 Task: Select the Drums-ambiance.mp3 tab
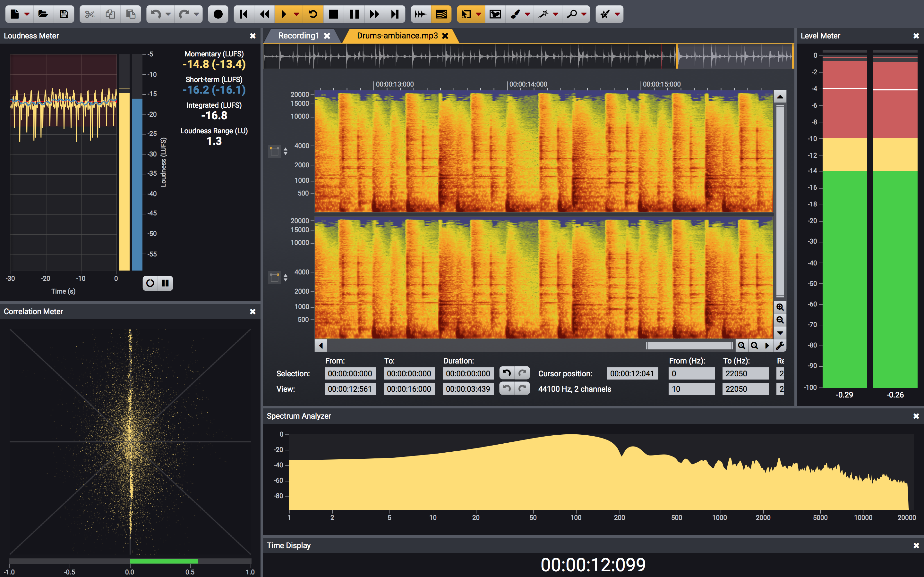tap(397, 36)
